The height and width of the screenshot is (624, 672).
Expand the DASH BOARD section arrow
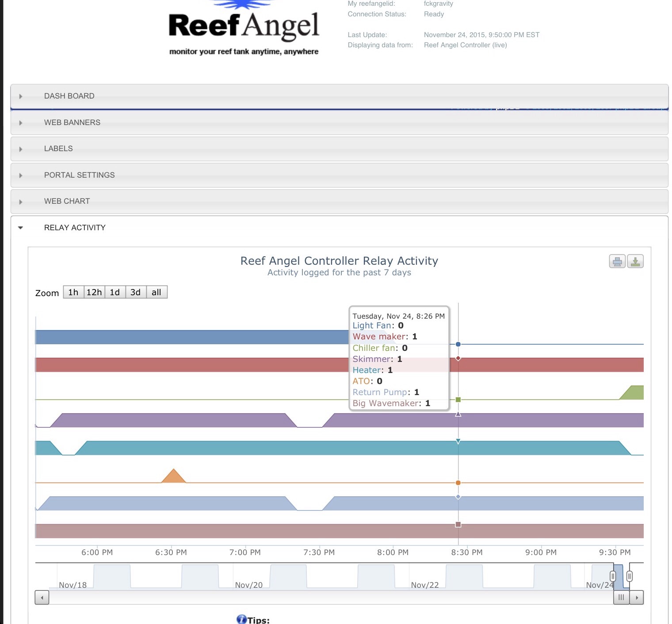coord(20,96)
